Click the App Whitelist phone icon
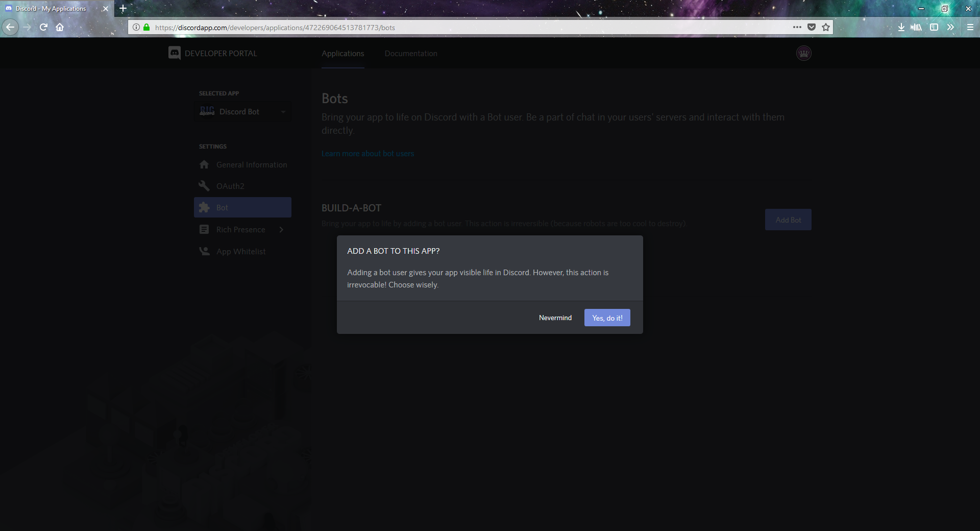This screenshot has height=531, width=980. tap(204, 251)
